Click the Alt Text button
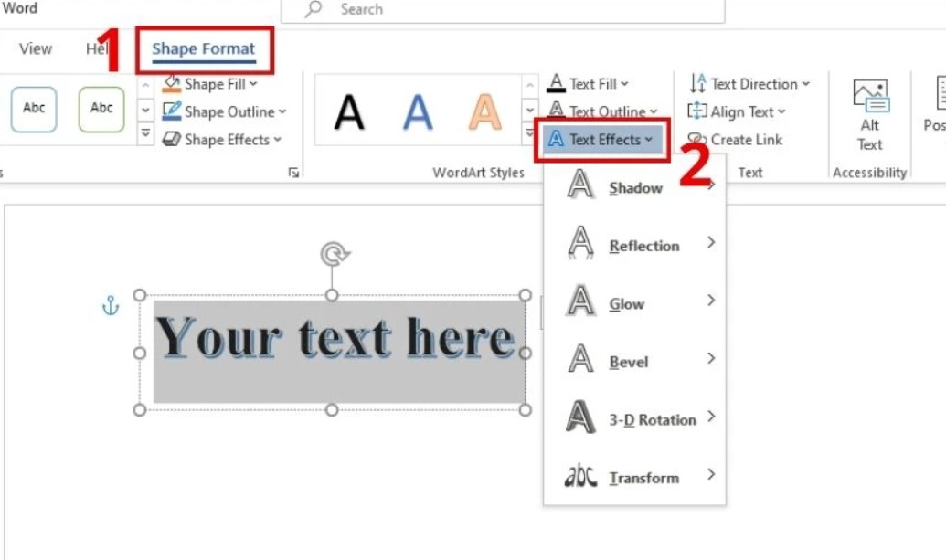This screenshot has height=560, width=946. (869, 116)
